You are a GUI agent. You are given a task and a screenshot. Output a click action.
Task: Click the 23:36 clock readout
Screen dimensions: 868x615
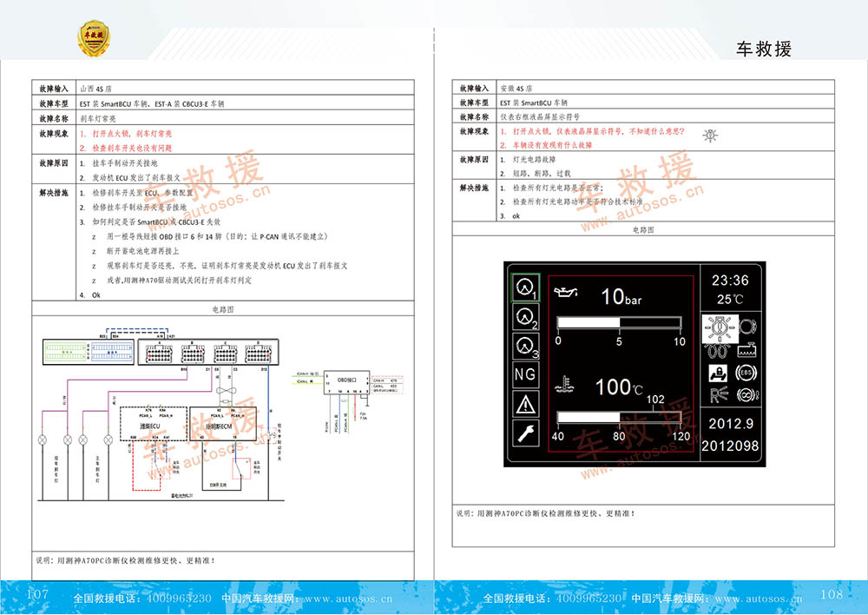coord(729,281)
